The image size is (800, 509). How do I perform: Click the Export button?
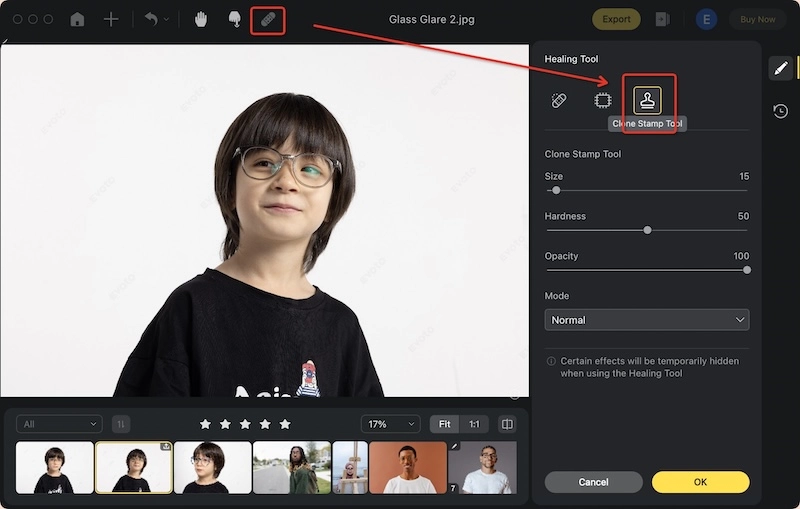click(x=616, y=19)
